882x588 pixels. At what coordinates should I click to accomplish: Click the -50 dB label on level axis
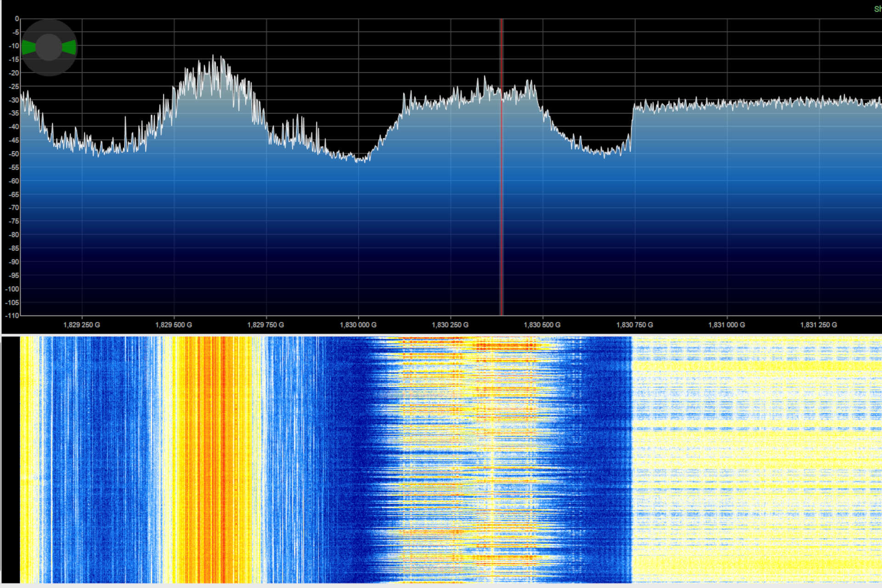(x=14, y=154)
